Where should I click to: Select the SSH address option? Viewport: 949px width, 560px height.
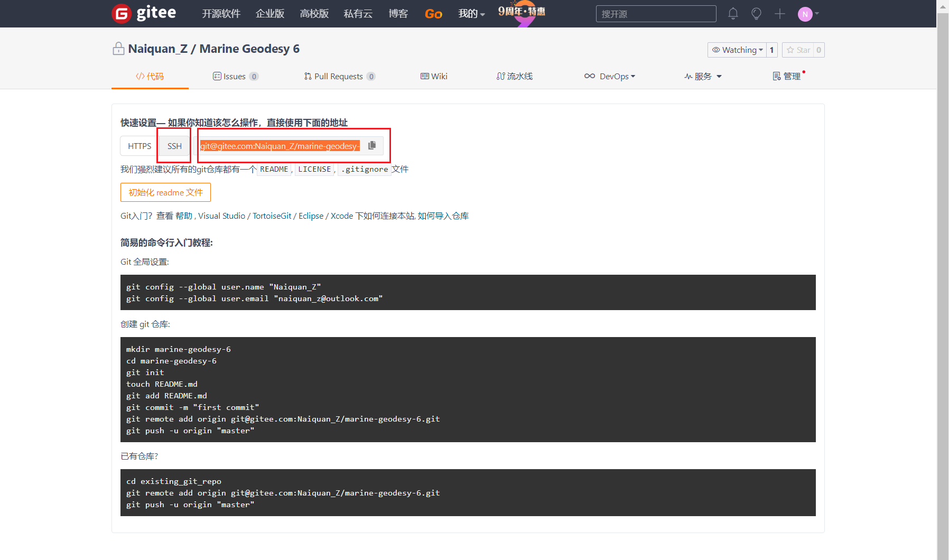(x=174, y=146)
